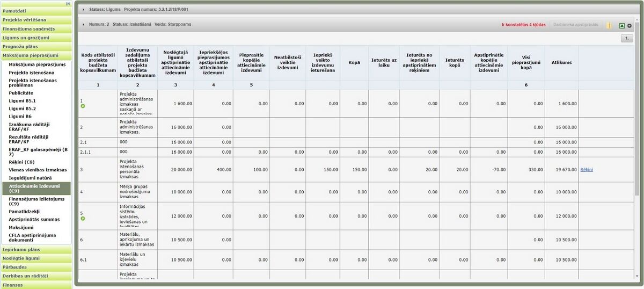644x289 pixels.
Task: Open the Rēķini link in row 3
Action: click(587, 170)
